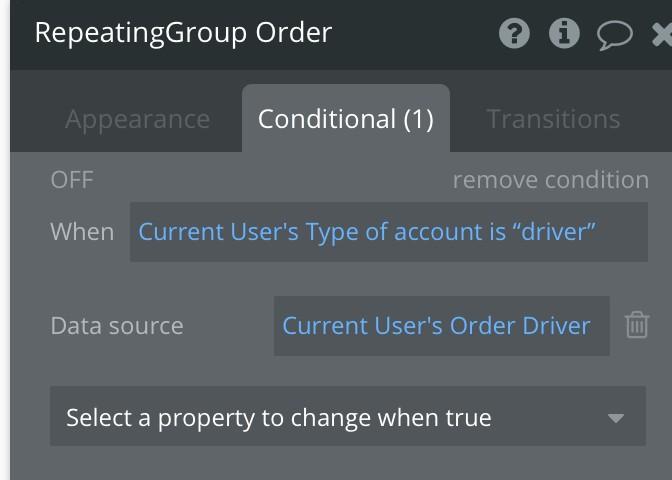Viewport: 672px width, 480px height.
Task: Select the Conditional (1) tab
Action: click(x=346, y=118)
